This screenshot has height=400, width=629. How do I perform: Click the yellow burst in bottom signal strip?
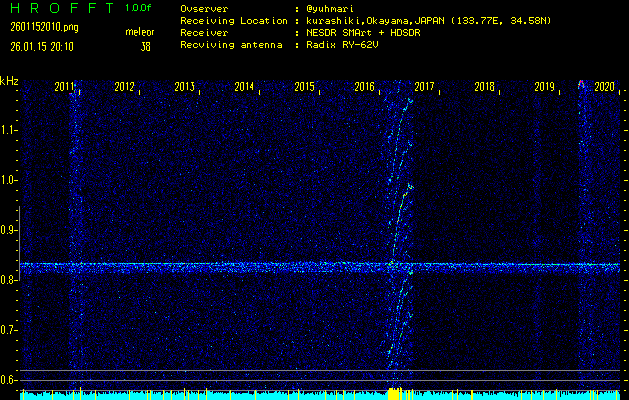(395, 394)
